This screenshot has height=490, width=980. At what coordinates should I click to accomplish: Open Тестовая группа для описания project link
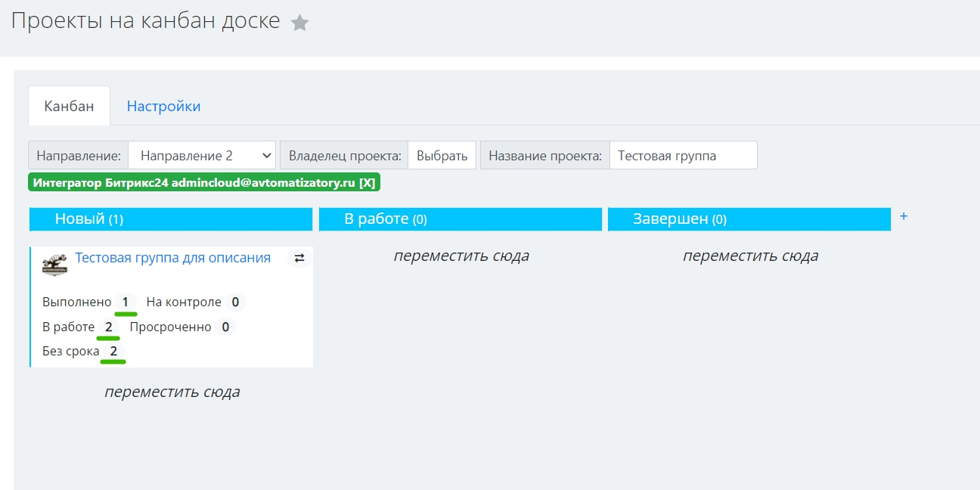172,258
